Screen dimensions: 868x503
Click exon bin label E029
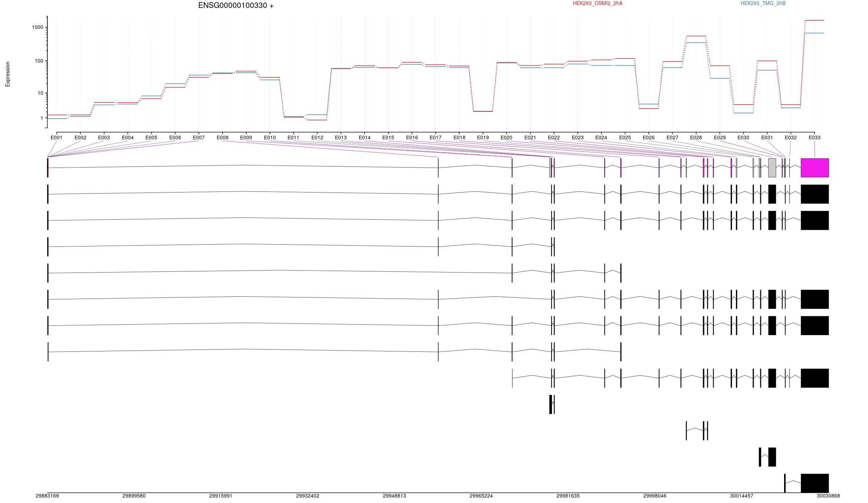pos(720,138)
